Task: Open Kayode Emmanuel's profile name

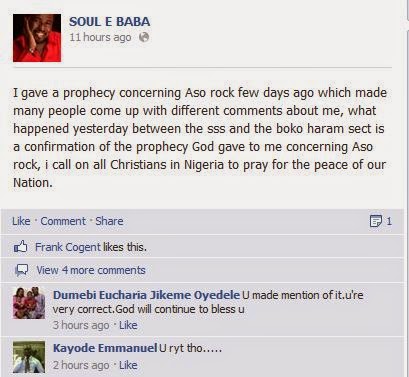Action: [x=105, y=348]
